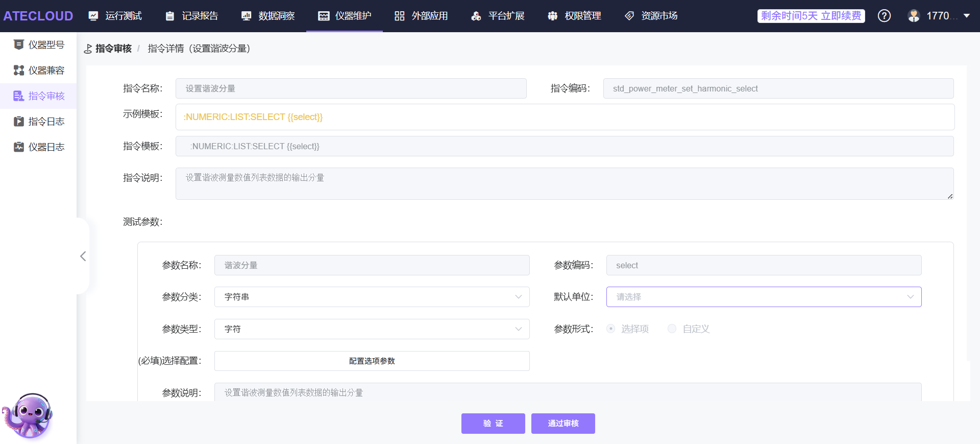Click the 运行测试 icon in top bar
This screenshot has height=444, width=980.
pos(93,16)
